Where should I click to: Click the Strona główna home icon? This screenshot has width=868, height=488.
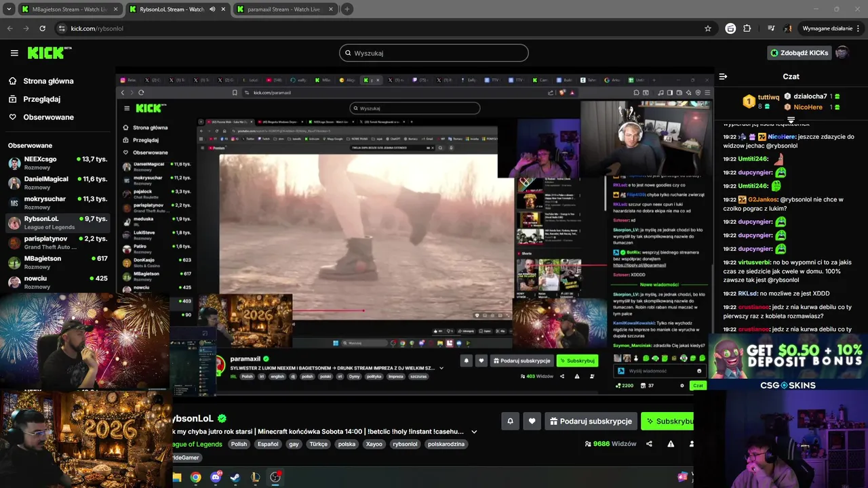(12, 81)
